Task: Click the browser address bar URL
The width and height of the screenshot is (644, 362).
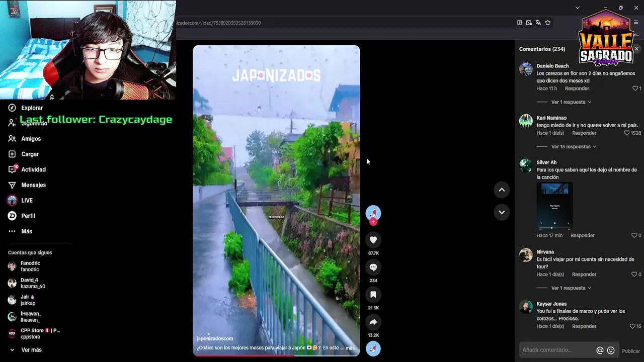Action: pos(218,23)
